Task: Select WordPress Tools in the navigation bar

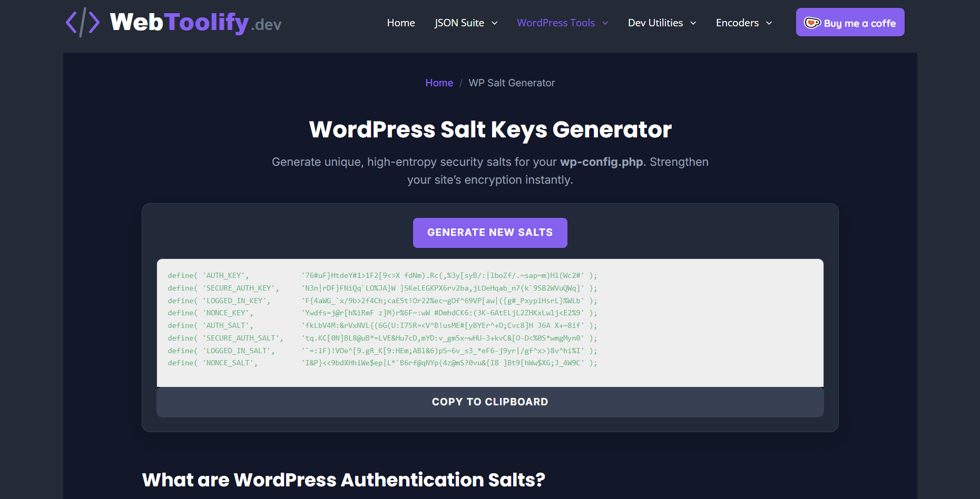Action: pos(556,23)
